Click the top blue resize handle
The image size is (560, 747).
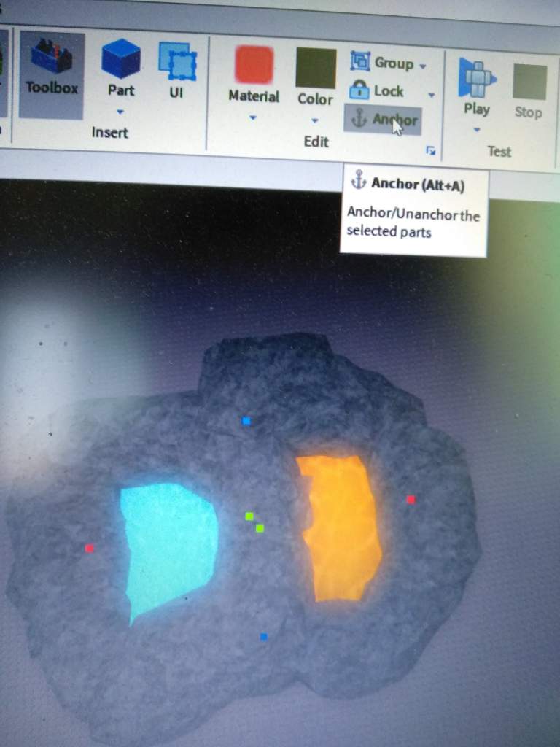tap(246, 421)
